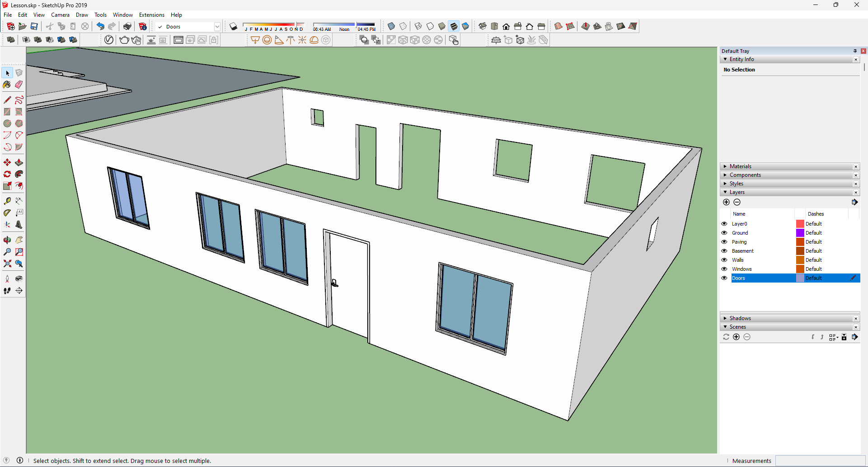Pick the Protractor tool
The width and height of the screenshot is (868, 467).
[7, 212]
